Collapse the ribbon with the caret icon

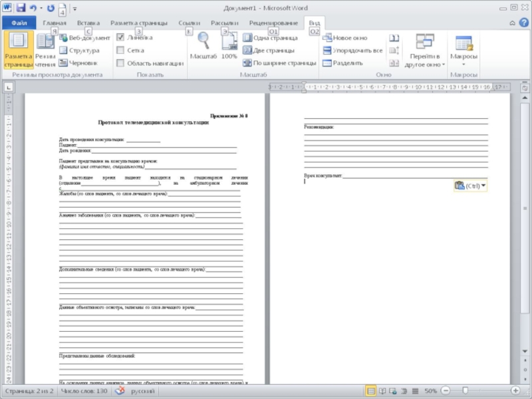click(x=512, y=23)
